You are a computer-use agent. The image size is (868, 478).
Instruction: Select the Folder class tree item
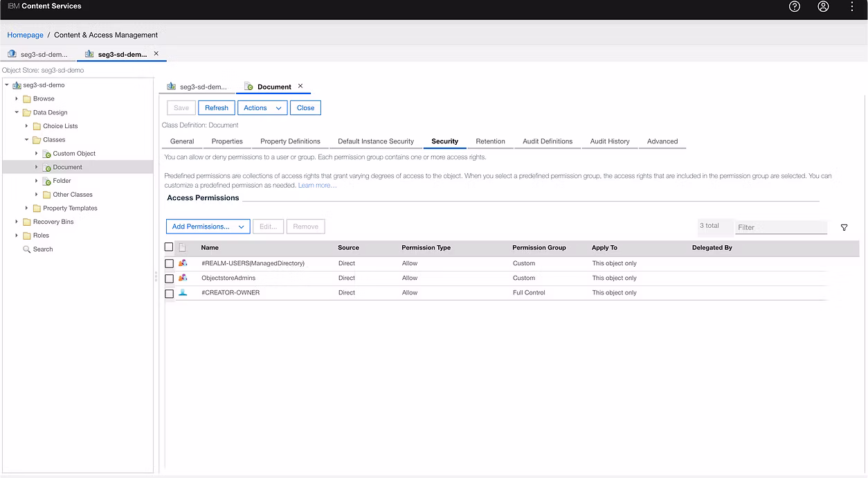pos(62,181)
